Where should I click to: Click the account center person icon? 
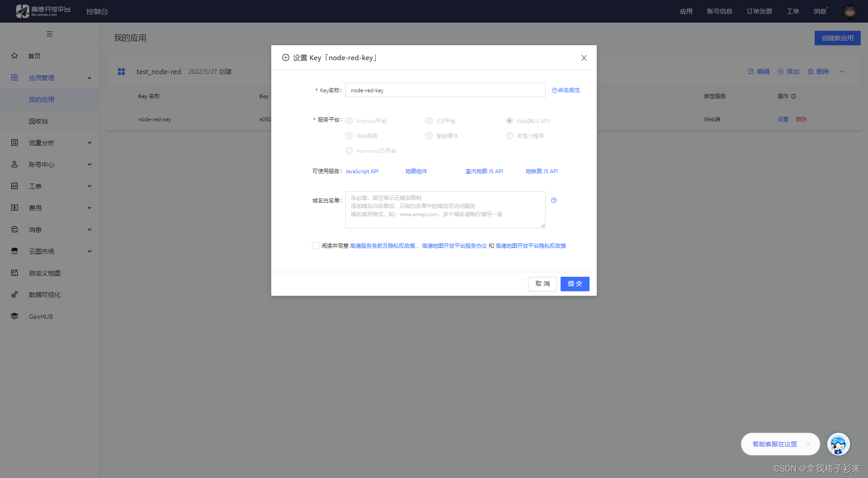pyautogui.click(x=14, y=164)
